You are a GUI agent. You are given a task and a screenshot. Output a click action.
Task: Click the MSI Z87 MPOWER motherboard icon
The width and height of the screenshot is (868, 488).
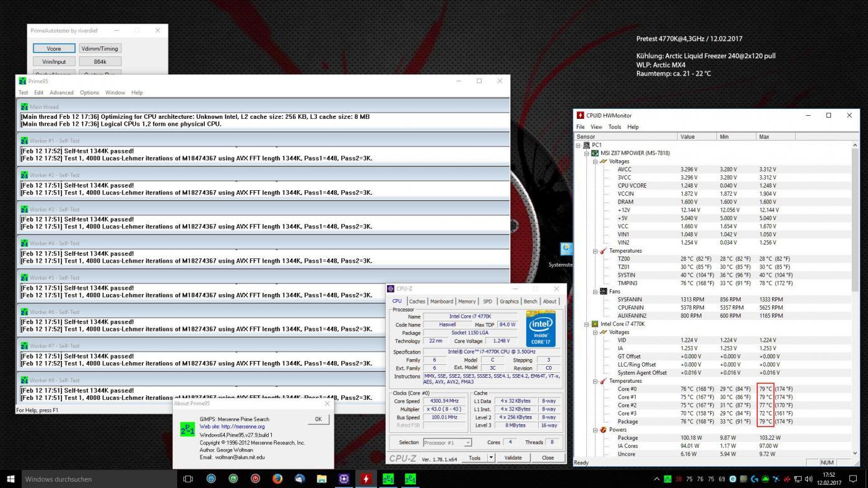click(x=595, y=153)
